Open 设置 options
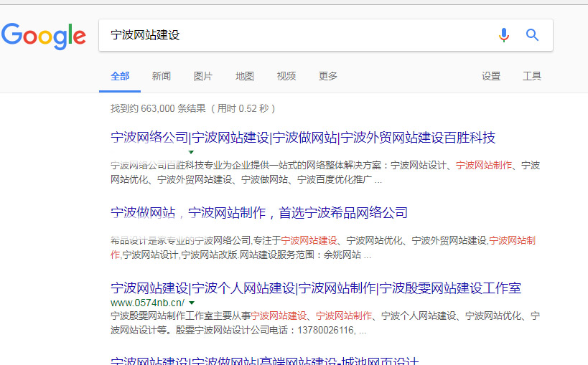This screenshot has width=588, height=365. [x=491, y=76]
